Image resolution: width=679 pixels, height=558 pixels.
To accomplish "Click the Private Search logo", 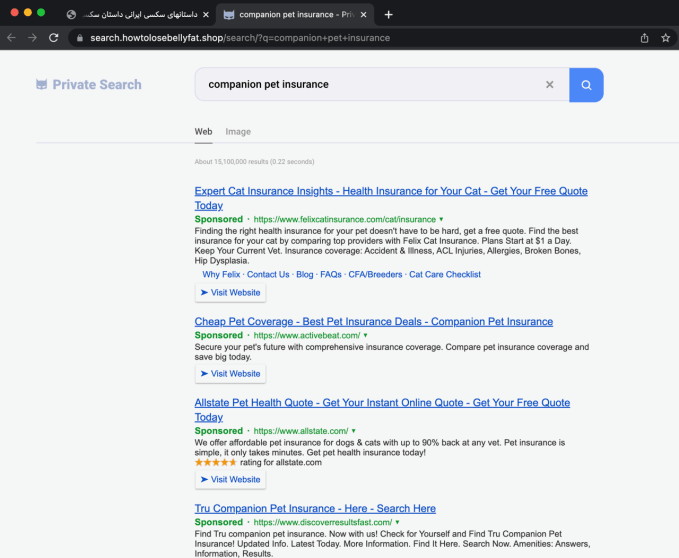I will pyautogui.click(x=88, y=85).
